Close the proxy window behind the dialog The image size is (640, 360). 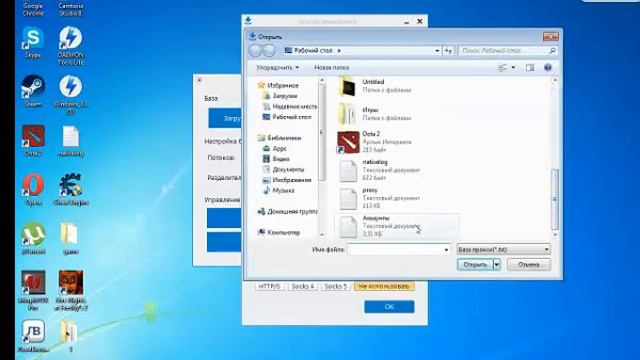click(x=420, y=21)
